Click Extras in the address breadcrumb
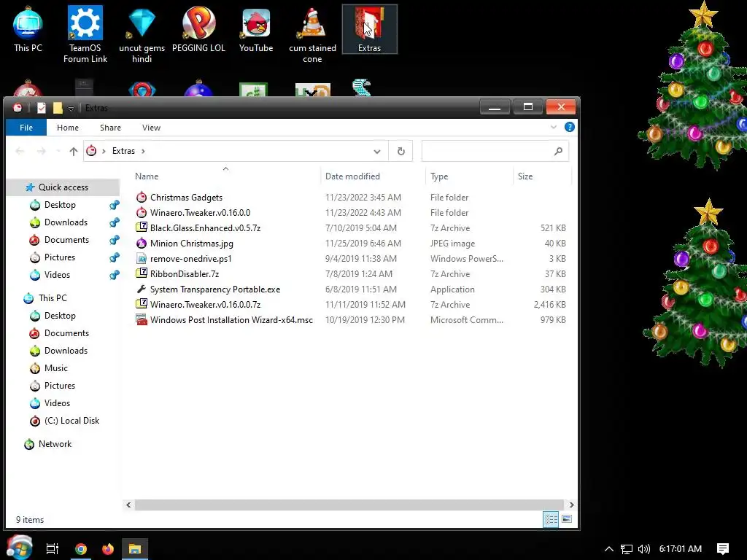The image size is (747, 560). coord(123,151)
